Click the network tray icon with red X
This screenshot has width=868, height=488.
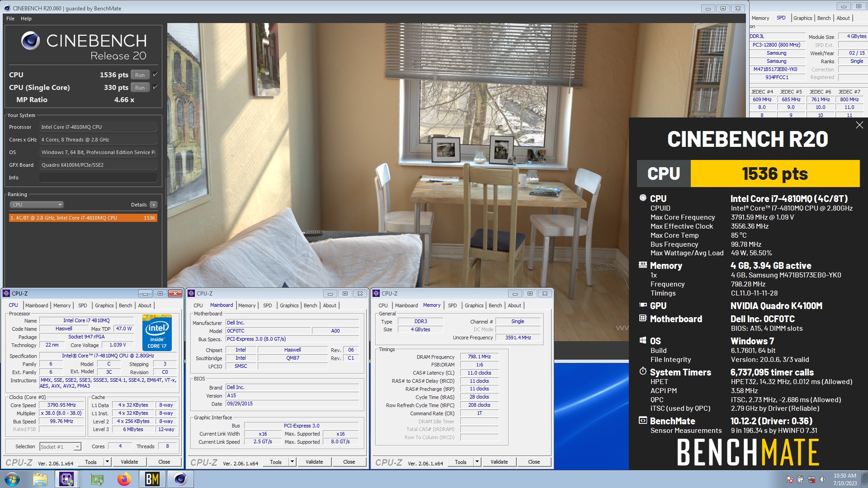[x=811, y=479]
